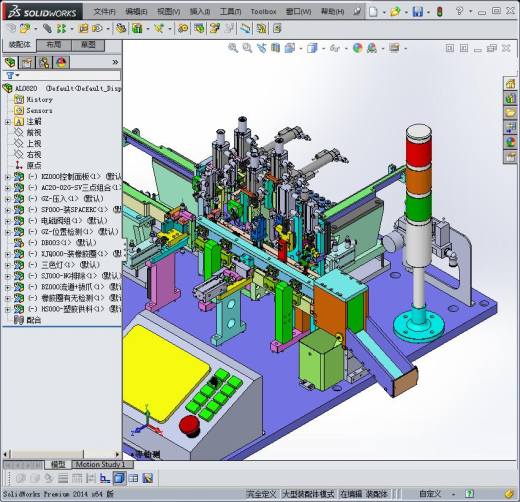
Task: Open the dropdown arrow next to New document
Action: point(384,12)
